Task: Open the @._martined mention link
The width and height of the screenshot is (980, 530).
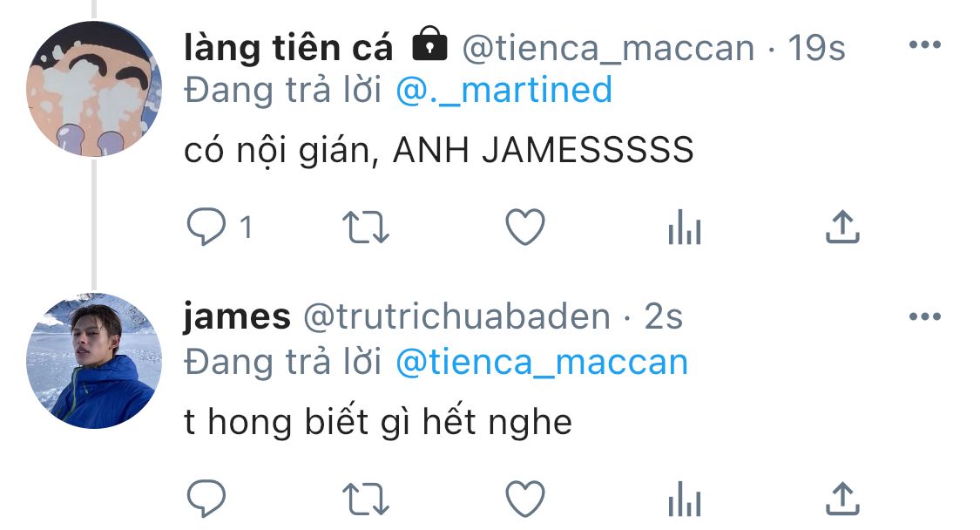Action: point(504,90)
